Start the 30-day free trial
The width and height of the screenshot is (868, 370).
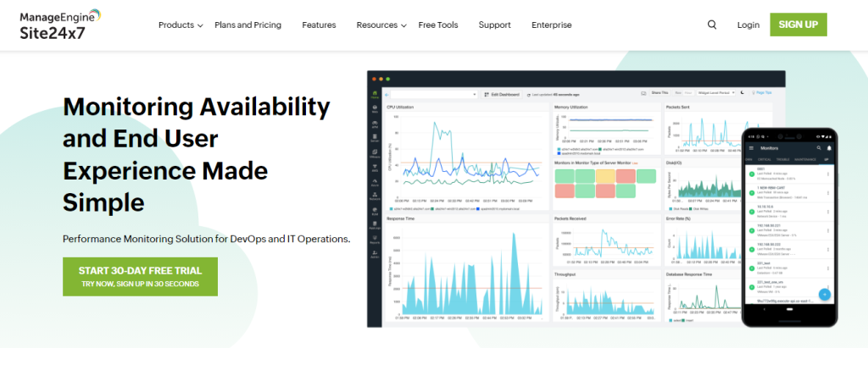pyautogui.click(x=140, y=277)
